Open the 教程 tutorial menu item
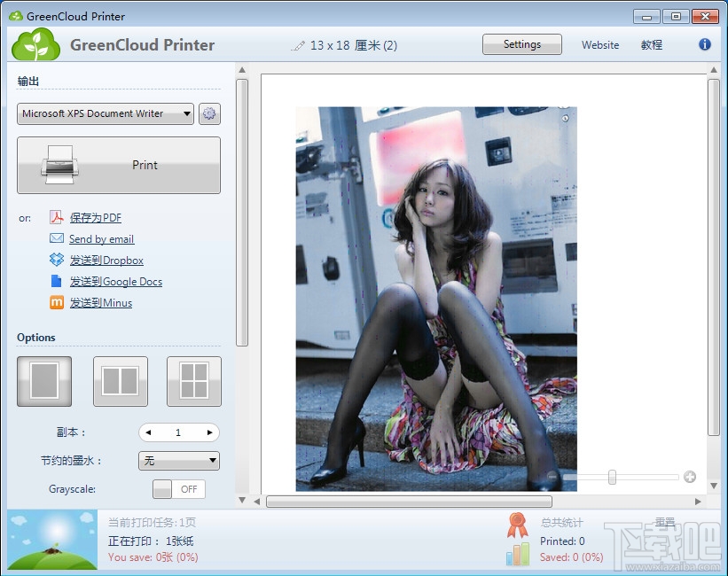 [652, 45]
